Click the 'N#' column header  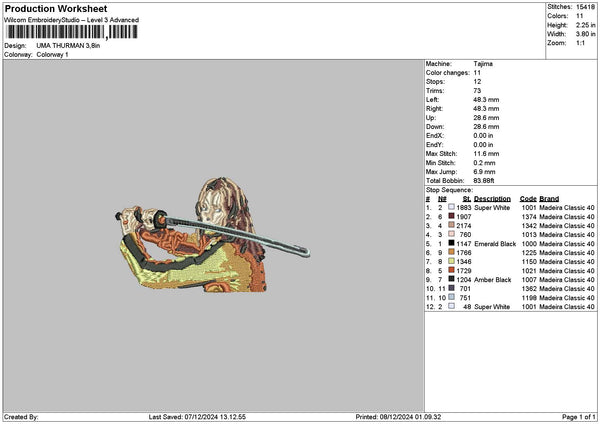point(442,199)
